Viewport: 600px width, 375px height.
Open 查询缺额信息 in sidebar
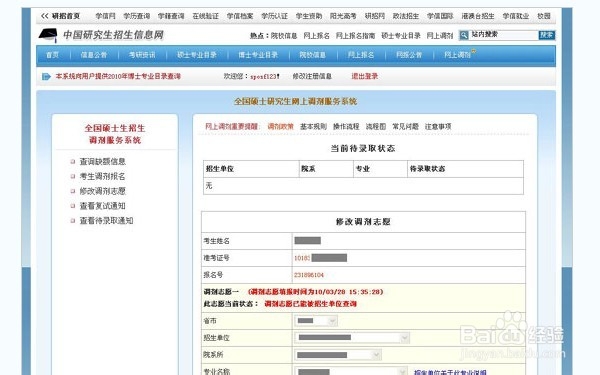coord(103,161)
